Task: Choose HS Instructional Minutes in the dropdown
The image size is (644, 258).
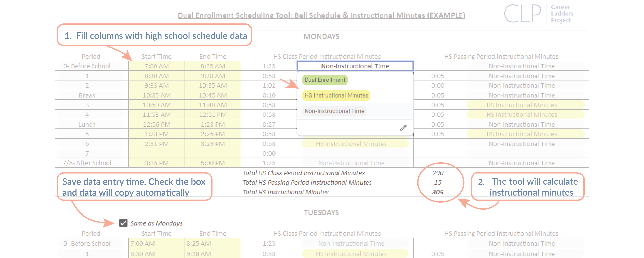Action: pyautogui.click(x=336, y=95)
